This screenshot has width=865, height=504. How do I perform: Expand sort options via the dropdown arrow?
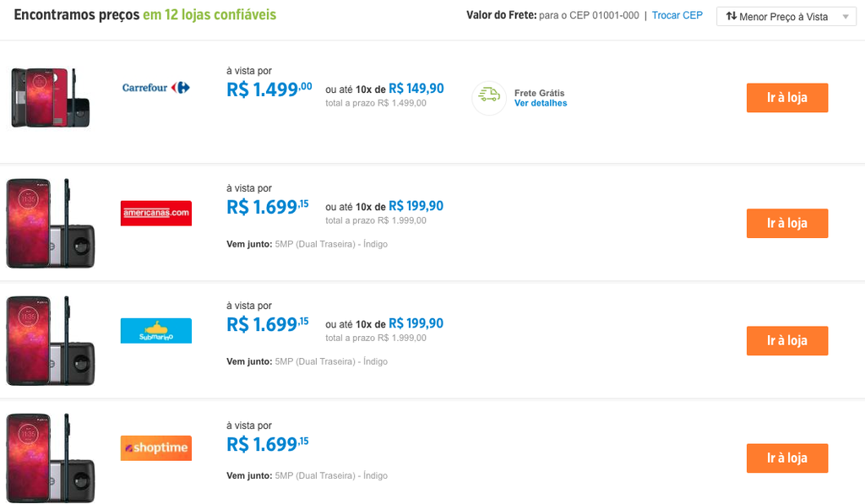point(846,17)
